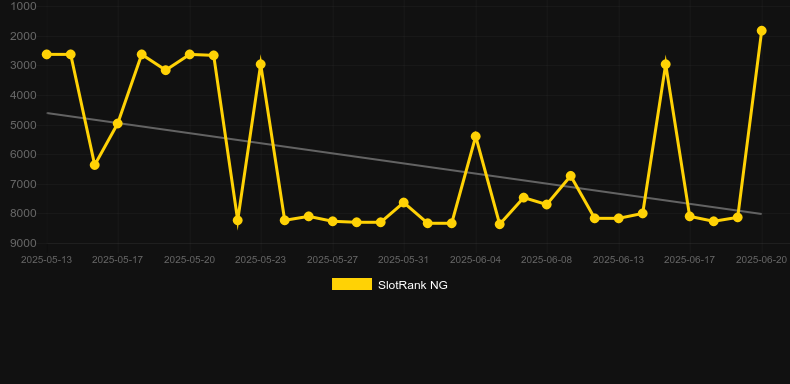Click the 2025-06-17 x-axis label

coord(690,260)
